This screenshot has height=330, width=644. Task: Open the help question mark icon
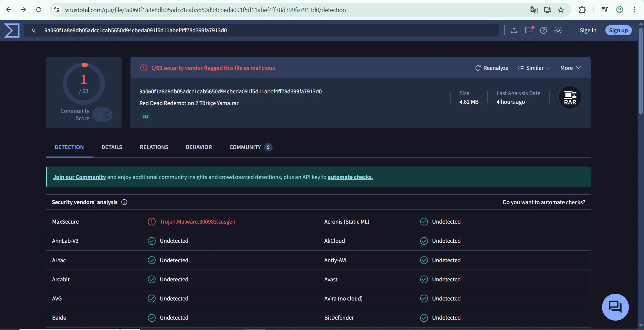pos(544,30)
